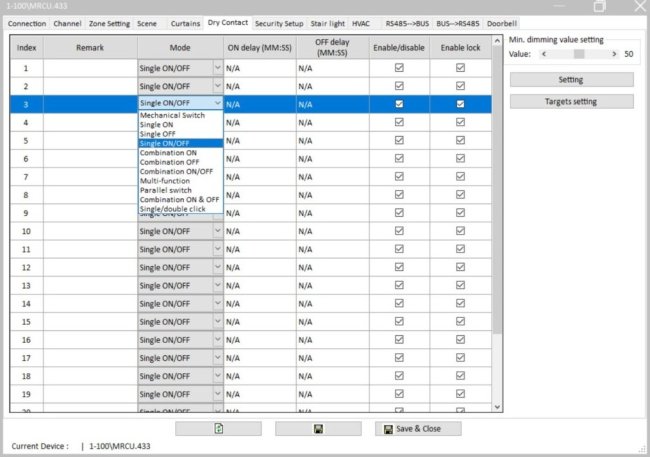Image resolution: width=650 pixels, height=457 pixels.
Task: Click the floppy disk save icon button
Action: click(318, 428)
